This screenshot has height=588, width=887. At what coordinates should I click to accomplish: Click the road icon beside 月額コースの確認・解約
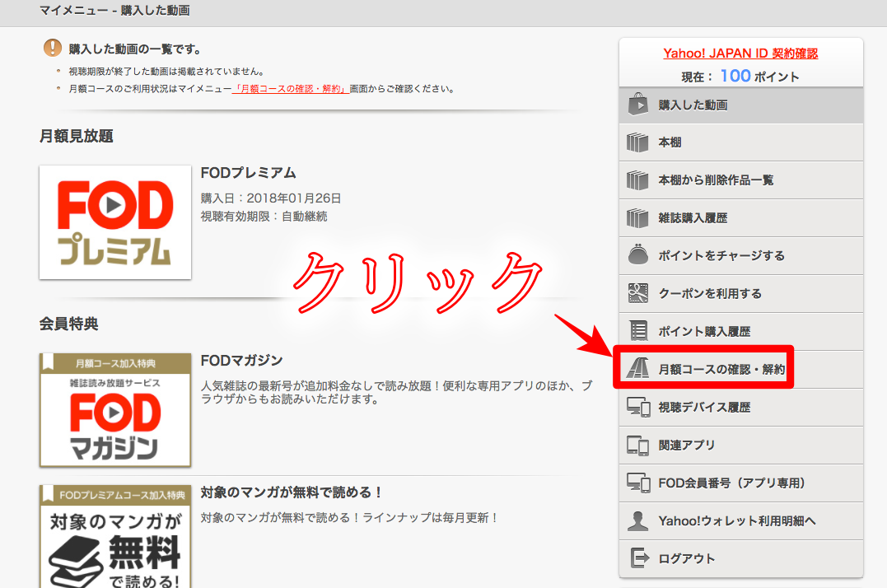pos(638,369)
